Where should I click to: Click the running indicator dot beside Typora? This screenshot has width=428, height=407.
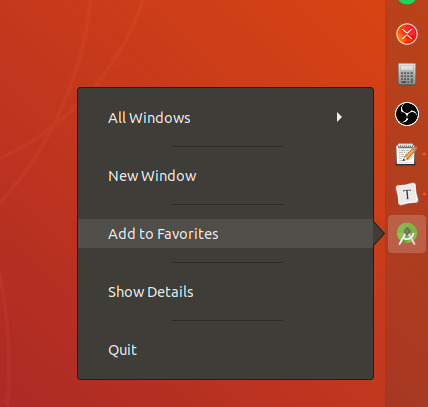click(x=424, y=194)
